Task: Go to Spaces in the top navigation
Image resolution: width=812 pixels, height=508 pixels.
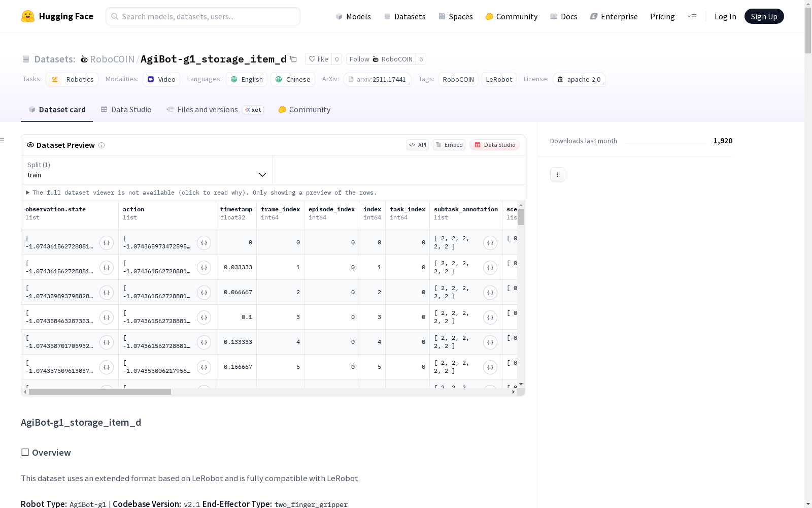Action: pos(456,16)
